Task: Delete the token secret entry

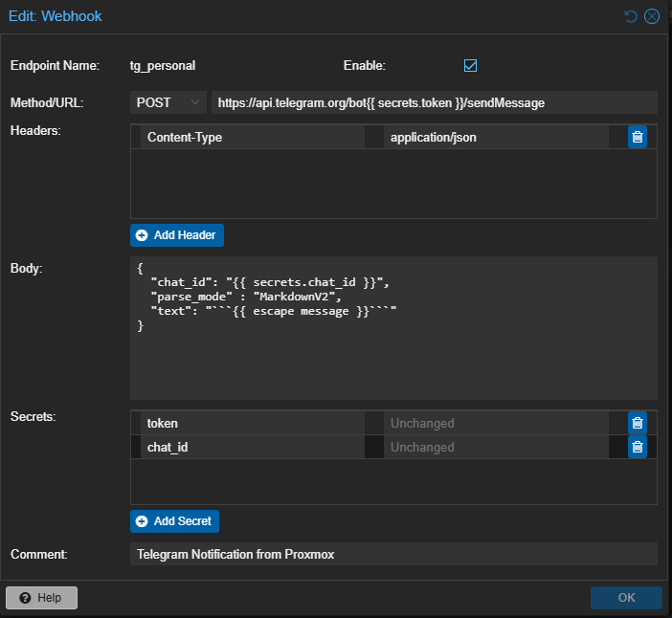Action: 637,423
